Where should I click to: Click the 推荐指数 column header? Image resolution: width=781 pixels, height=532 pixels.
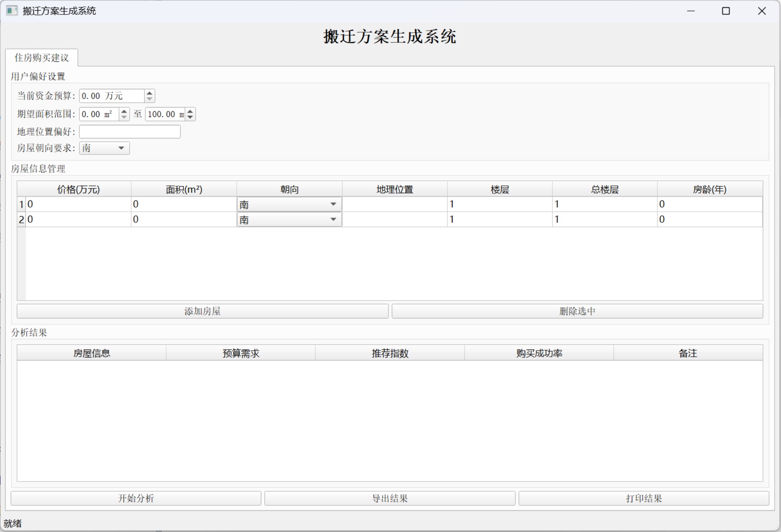[390, 353]
